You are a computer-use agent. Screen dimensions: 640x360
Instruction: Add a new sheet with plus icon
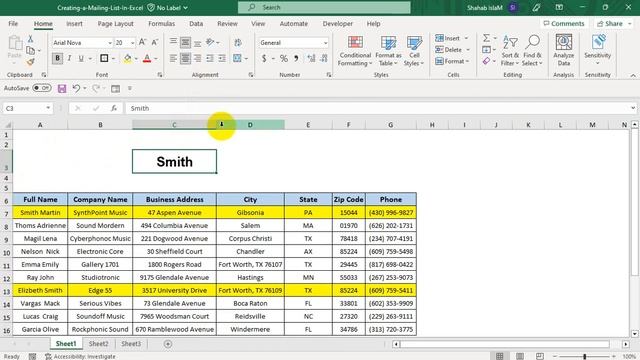coord(168,344)
